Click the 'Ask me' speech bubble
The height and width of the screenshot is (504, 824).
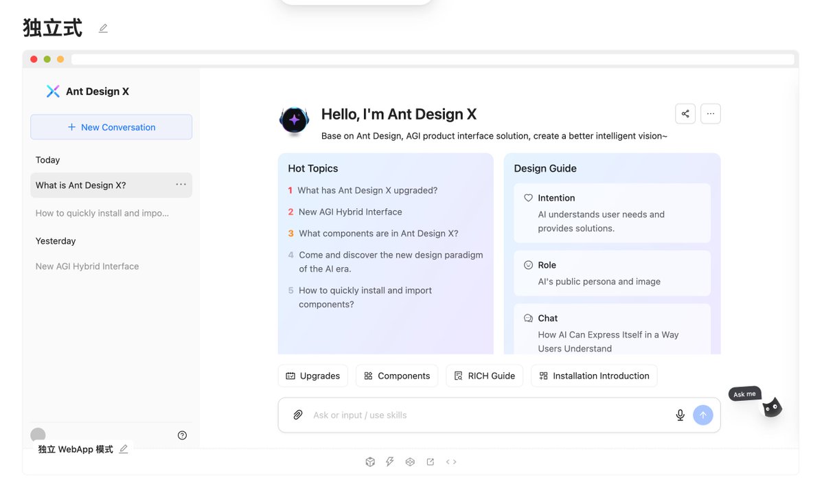pyautogui.click(x=745, y=394)
